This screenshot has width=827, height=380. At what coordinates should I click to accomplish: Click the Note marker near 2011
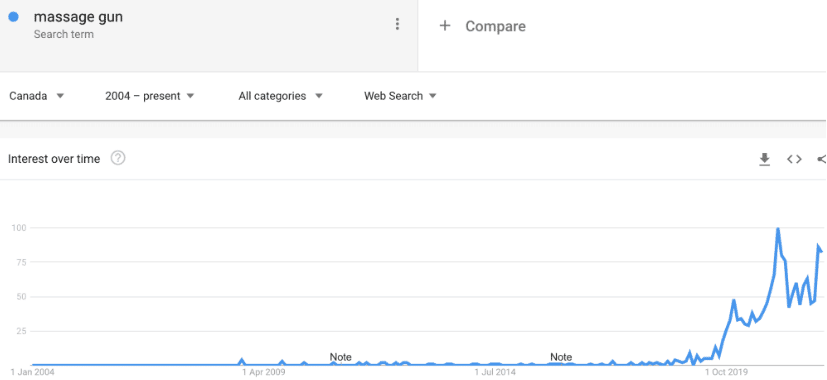point(340,357)
